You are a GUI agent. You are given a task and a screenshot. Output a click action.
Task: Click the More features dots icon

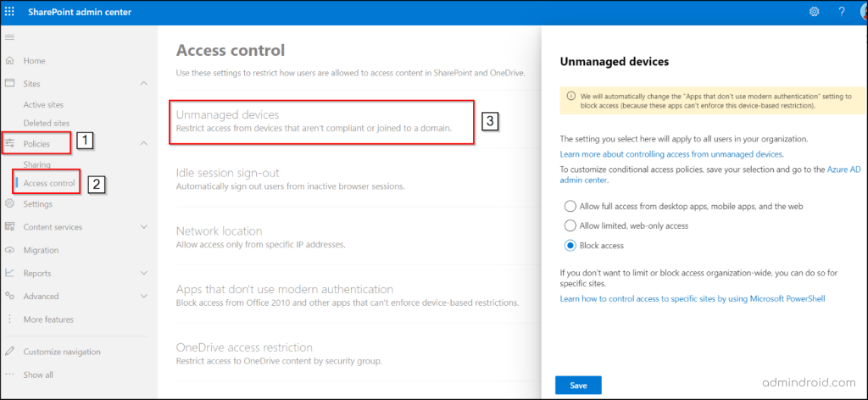pyautogui.click(x=9, y=319)
